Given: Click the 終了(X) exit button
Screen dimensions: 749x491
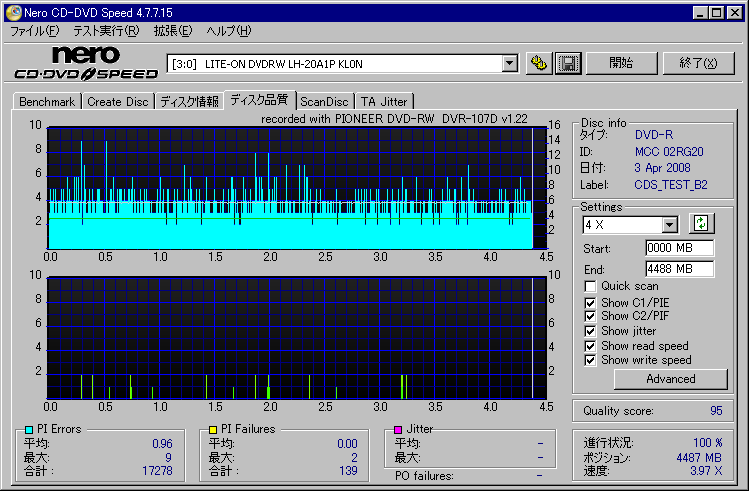Looking at the screenshot, I should (698, 63).
